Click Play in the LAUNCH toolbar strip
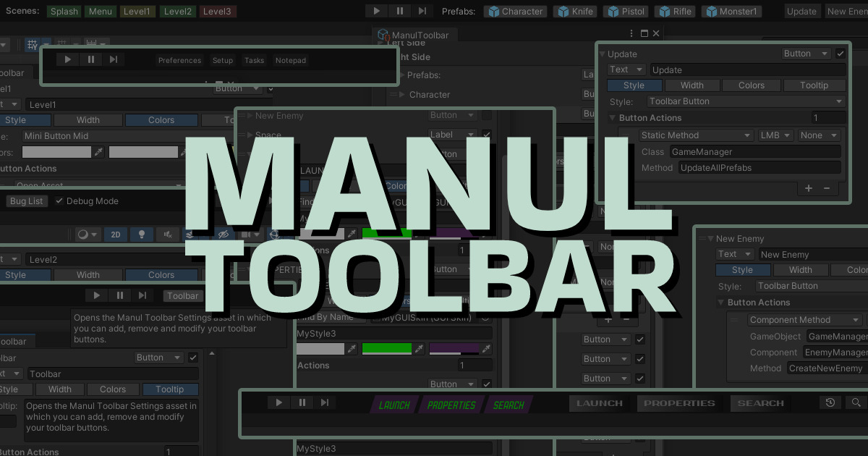 coord(278,403)
